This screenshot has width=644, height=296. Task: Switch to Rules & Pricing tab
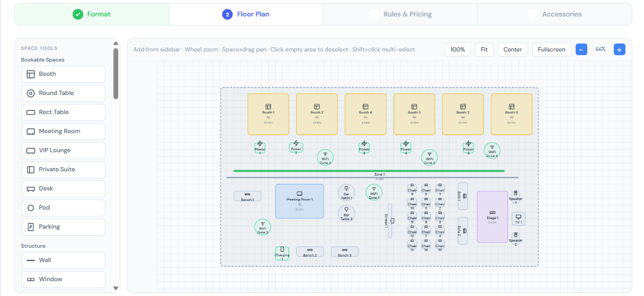(x=400, y=14)
